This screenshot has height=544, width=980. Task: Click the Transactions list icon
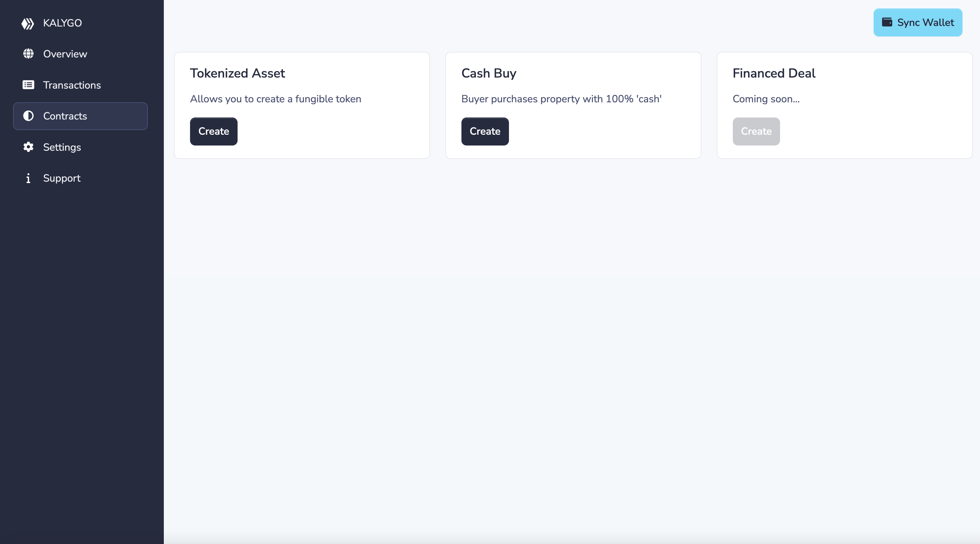[x=28, y=85]
